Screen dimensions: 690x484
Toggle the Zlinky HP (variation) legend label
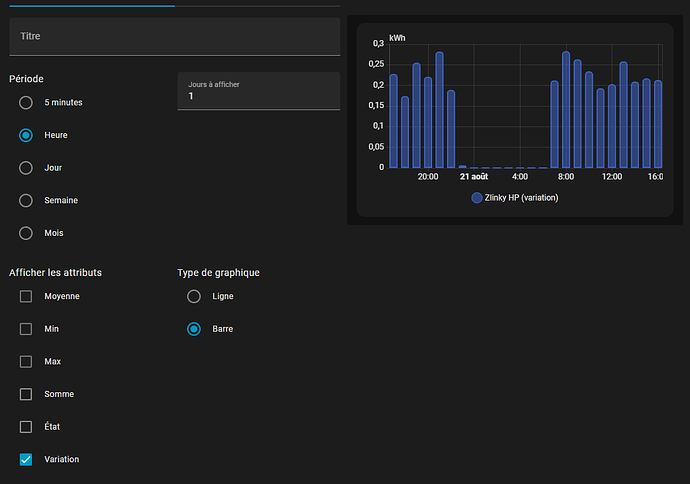point(521,198)
